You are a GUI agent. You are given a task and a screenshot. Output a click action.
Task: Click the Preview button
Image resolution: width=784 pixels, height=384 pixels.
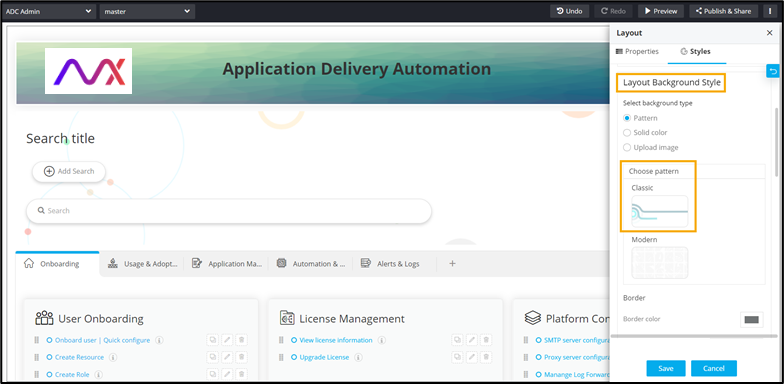pyautogui.click(x=661, y=11)
